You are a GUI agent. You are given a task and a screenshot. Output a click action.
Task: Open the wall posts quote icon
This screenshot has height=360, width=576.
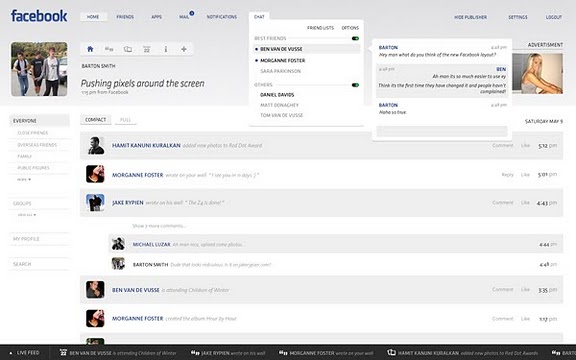[x=109, y=49]
